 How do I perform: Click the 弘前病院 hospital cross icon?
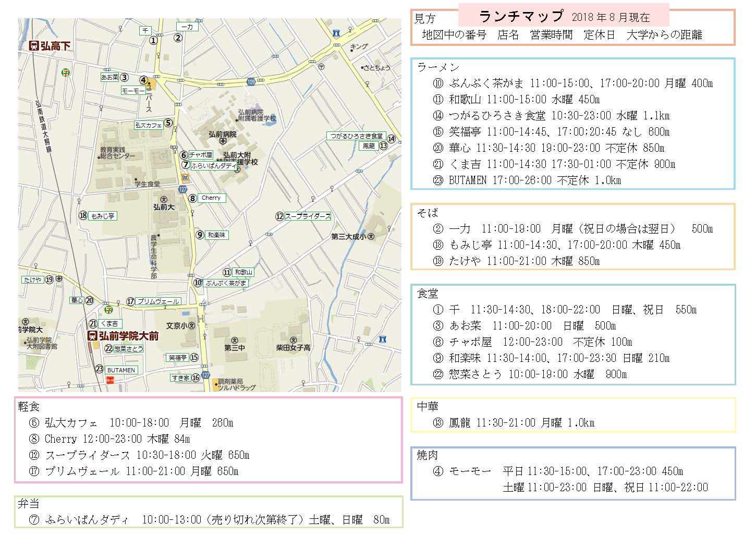click(x=223, y=141)
